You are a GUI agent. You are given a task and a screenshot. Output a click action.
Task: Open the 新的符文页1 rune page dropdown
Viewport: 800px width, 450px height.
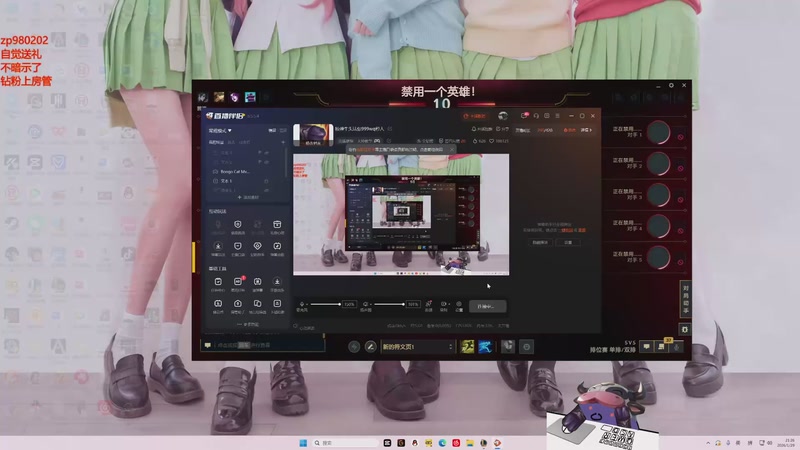pyautogui.click(x=417, y=347)
